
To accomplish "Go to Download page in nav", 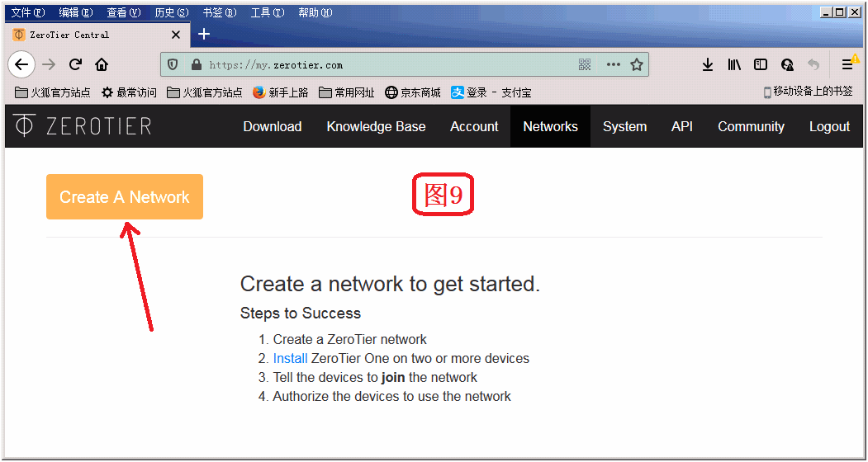I will click(273, 126).
